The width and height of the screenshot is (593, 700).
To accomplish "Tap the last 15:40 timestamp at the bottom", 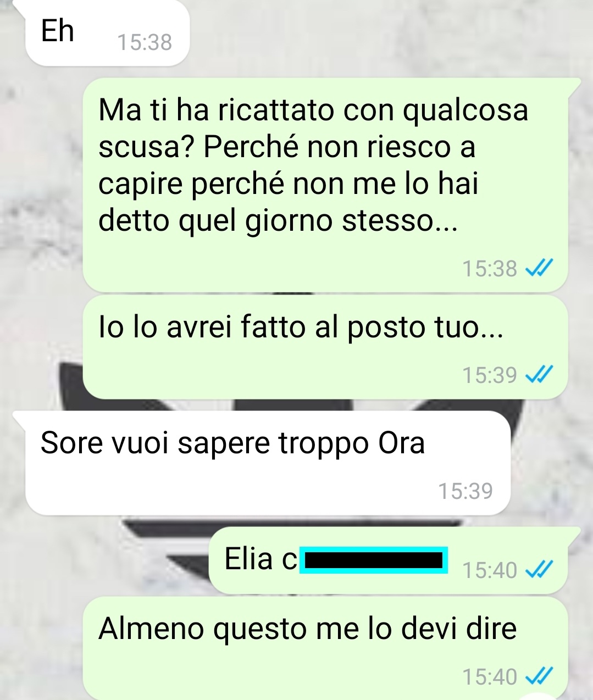I will pyautogui.click(x=490, y=676).
